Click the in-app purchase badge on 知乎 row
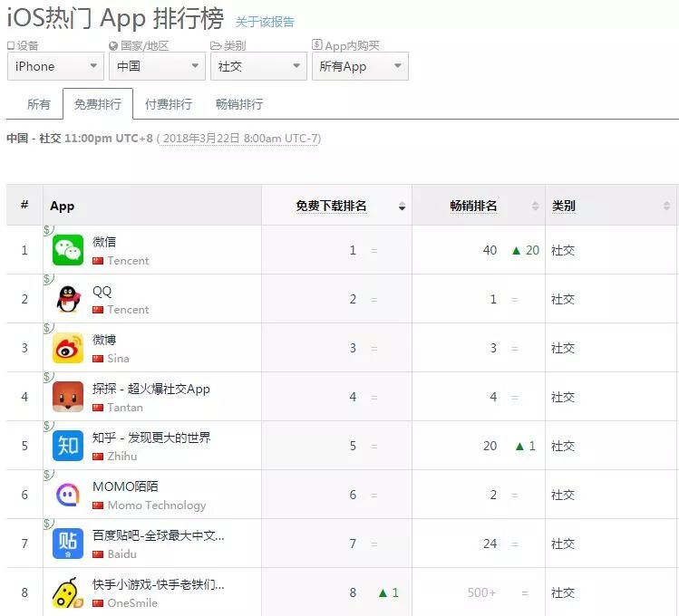Image resolution: width=679 pixels, height=616 pixels. [49, 426]
